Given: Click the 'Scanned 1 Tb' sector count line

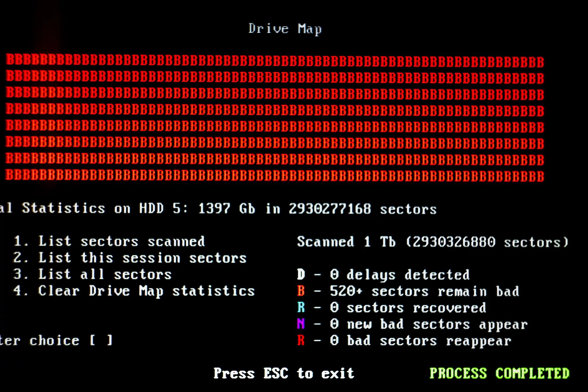Looking at the screenshot, I should click(432, 242).
